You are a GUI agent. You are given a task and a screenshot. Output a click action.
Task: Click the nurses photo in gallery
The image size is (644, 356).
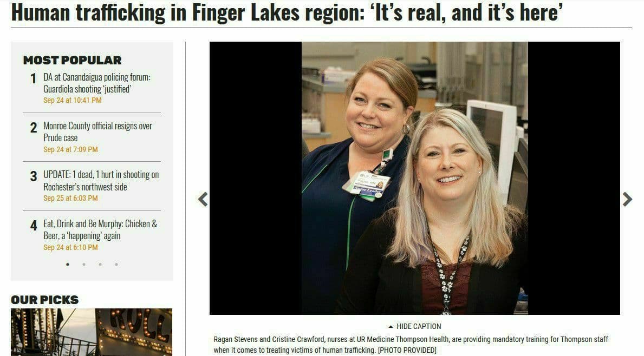coord(415,178)
